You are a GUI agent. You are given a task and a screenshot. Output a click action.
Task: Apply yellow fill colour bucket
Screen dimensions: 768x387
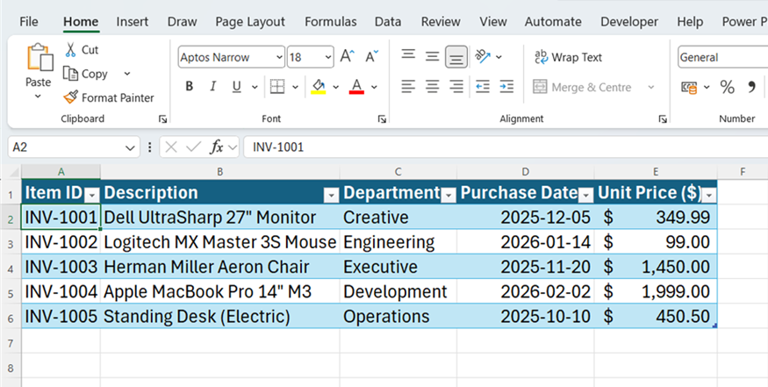tap(318, 87)
